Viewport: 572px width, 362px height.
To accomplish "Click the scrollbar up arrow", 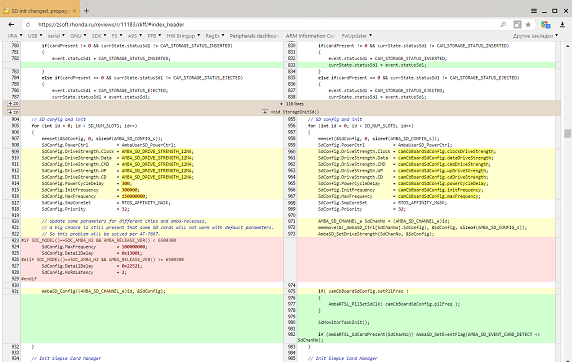I will click(567, 46).
